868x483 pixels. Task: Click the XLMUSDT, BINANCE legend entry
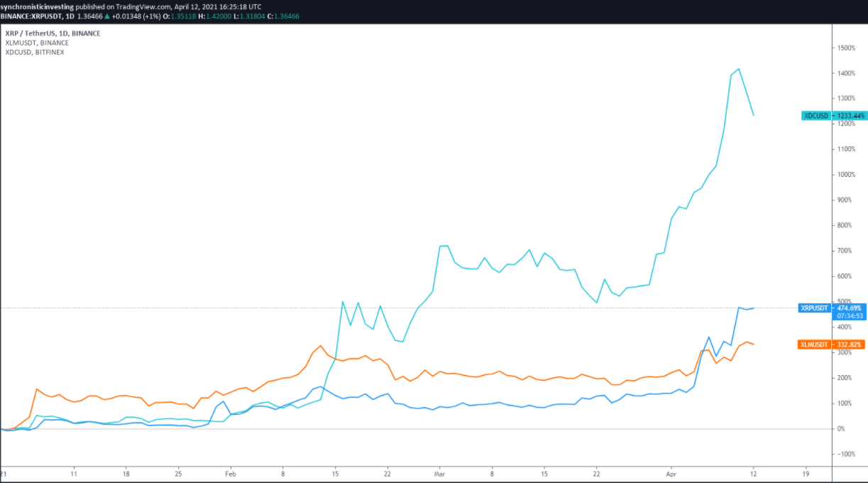point(37,43)
